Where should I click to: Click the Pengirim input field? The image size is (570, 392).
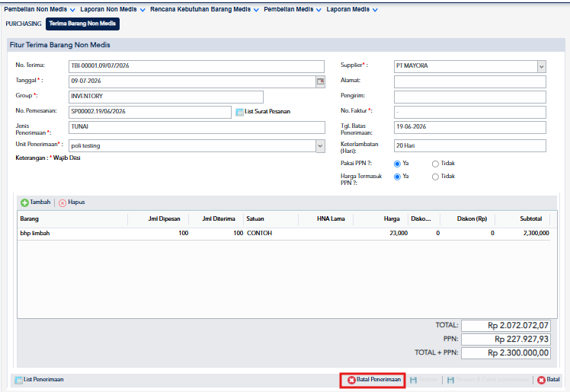click(x=469, y=97)
